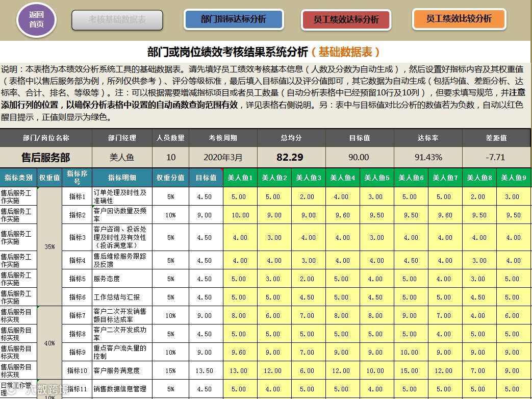Select 订单处理及时性及准确性 detail cell
This screenshot has height=399, width=532.
pyautogui.click(x=122, y=196)
